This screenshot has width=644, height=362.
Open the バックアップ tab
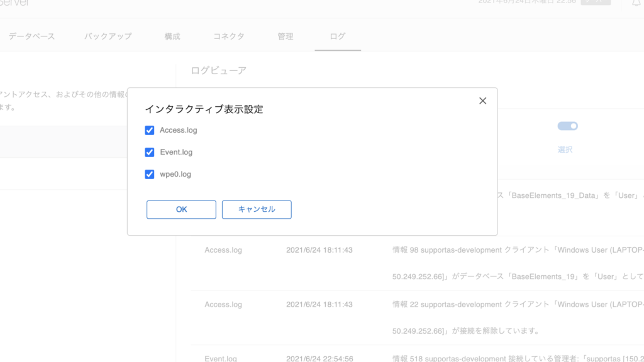click(108, 36)
